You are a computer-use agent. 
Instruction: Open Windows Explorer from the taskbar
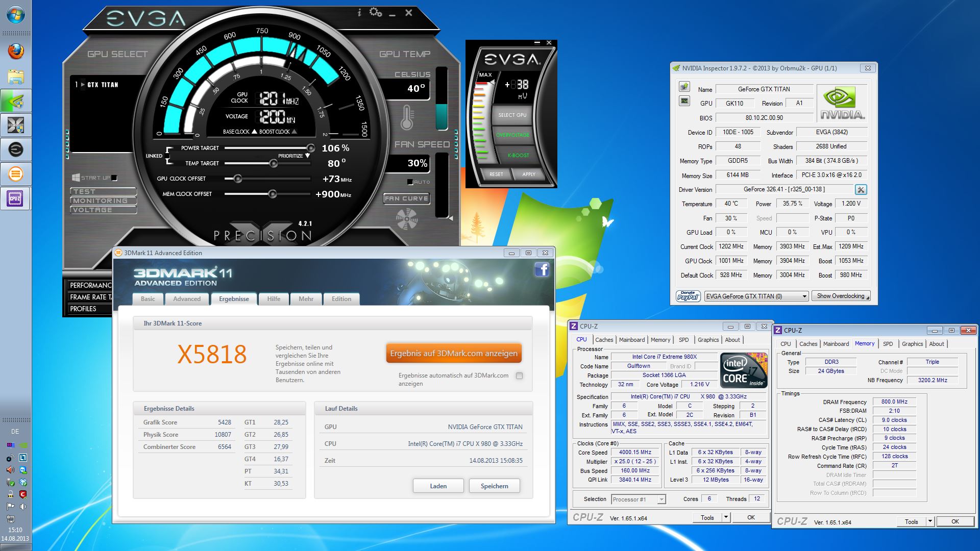pyautogui.click(x=16, y=77)
